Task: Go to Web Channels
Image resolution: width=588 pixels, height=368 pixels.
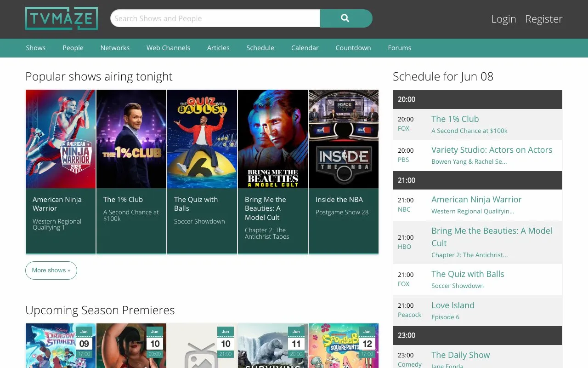Action: (168, 48)
